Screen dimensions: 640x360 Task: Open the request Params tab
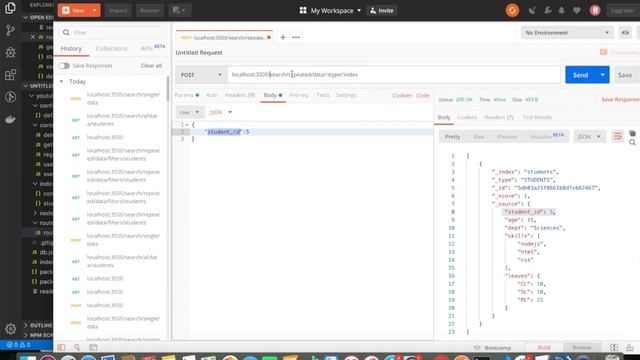click(187, 95)
